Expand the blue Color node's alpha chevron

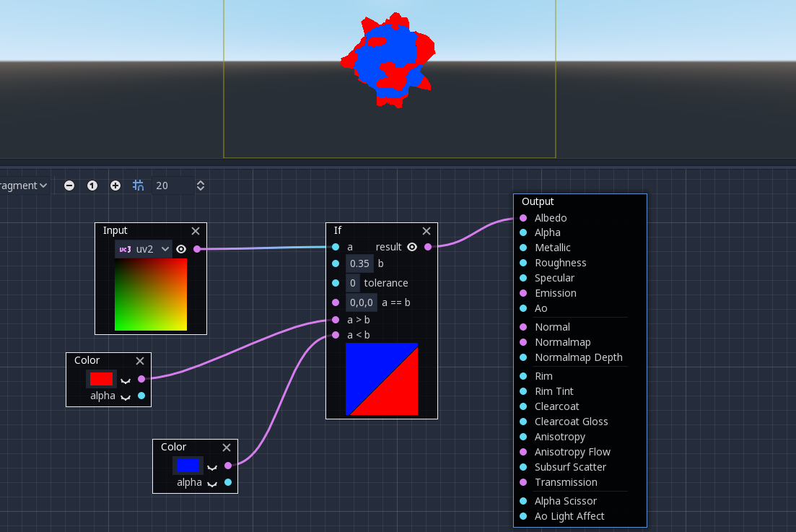[212, 483]
